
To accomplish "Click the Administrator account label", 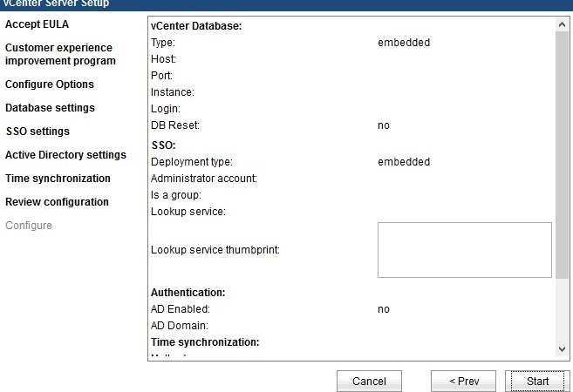I will 204,179.
